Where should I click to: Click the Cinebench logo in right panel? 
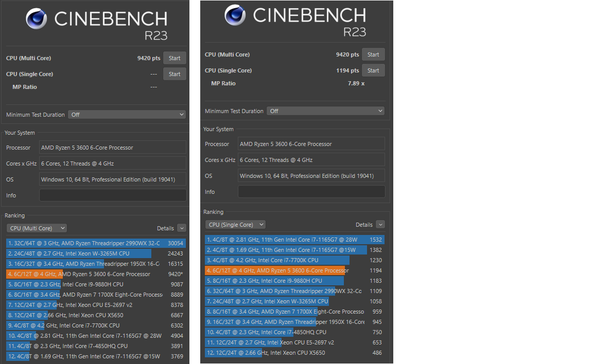235,15
